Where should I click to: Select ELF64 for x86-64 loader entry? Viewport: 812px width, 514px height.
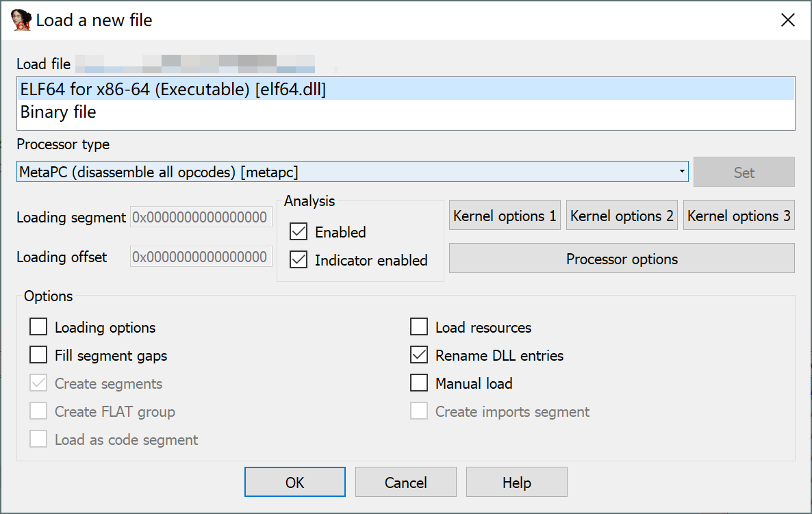tap(173, 90)
